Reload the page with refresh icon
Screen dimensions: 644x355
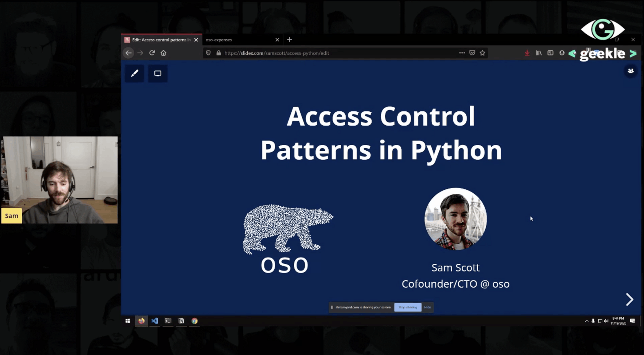tap(152, 53)
